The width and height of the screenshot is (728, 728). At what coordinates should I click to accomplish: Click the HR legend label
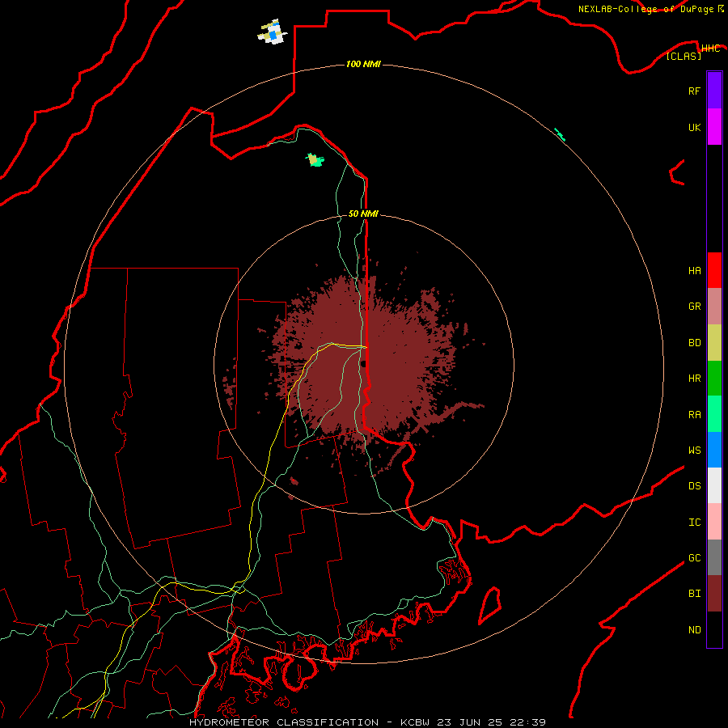[694, 379]
